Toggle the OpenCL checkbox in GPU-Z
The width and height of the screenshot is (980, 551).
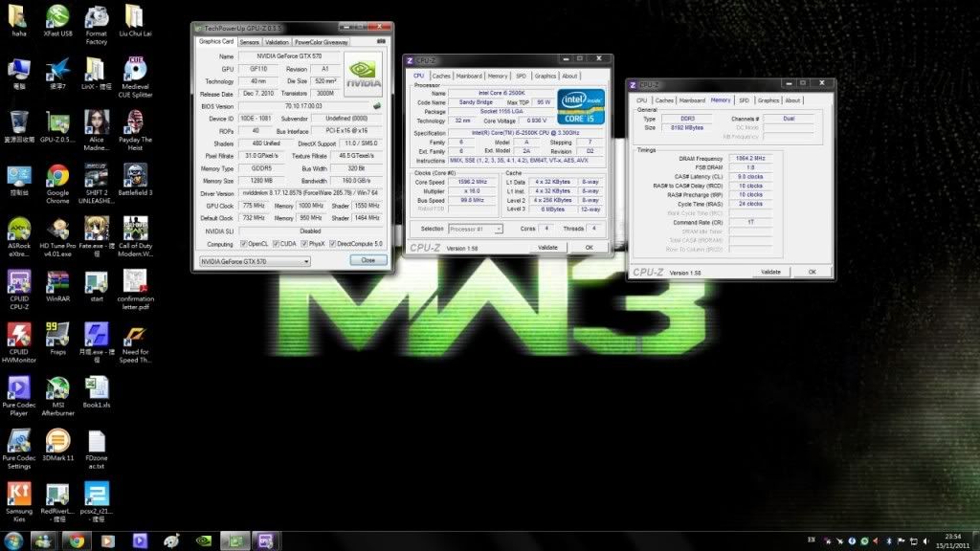click(x=243, y=244)
